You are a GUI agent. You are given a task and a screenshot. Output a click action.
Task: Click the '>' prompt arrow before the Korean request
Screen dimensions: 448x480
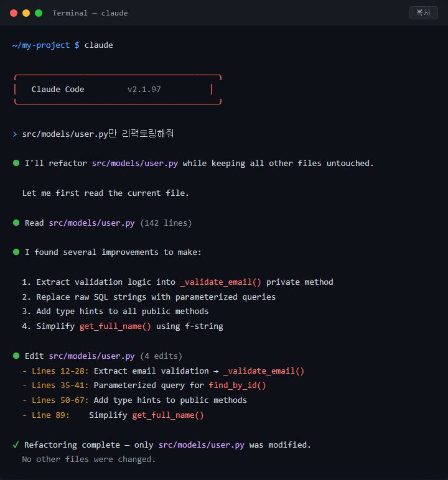tap(15, 134)
